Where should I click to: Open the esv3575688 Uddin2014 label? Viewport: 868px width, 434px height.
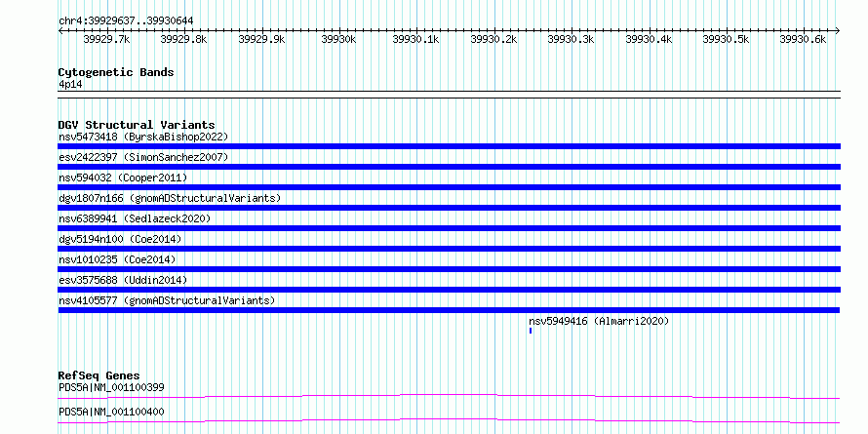coord(123,280)
